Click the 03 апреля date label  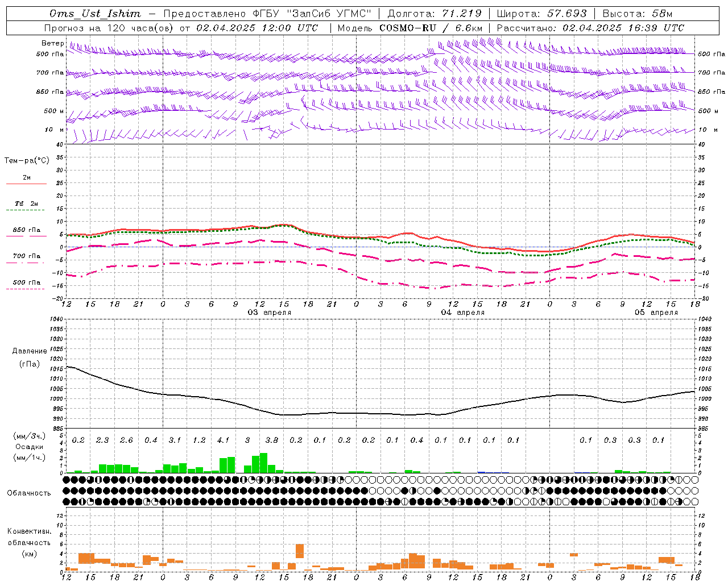pyautogui.click(x=270, y=313)
